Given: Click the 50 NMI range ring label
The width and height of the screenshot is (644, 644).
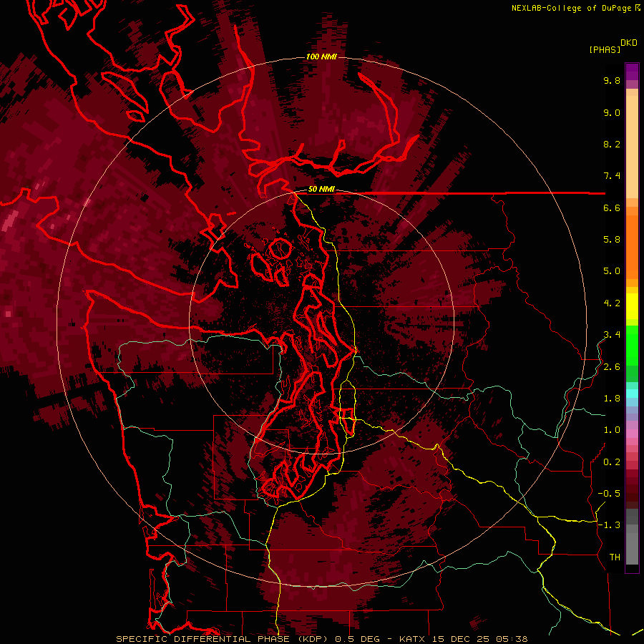Looking at the screenshot, I should click(x=321, y=190).
